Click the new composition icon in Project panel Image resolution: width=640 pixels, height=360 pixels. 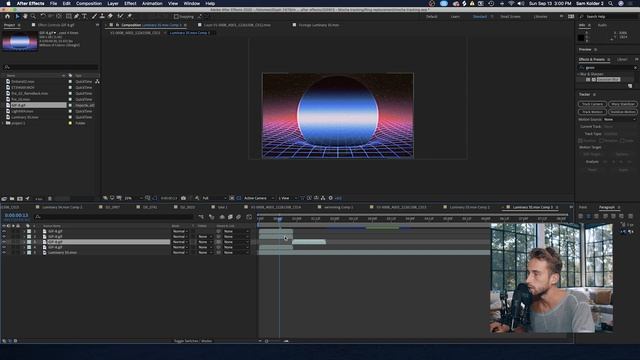pos(20,198)
